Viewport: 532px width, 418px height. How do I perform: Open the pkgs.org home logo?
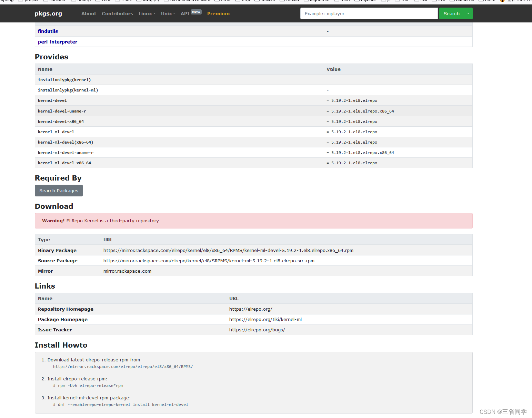click(x=48, y=13)
